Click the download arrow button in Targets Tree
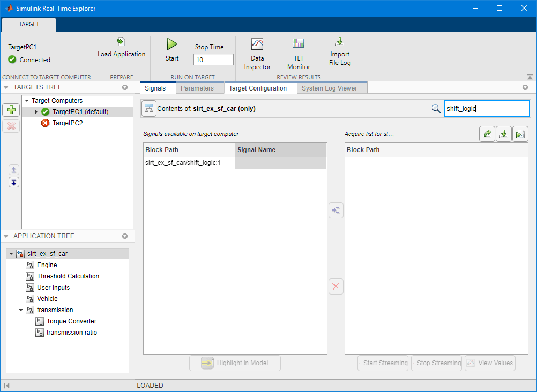Screen dimensions: 537x392 click(14, 183)
